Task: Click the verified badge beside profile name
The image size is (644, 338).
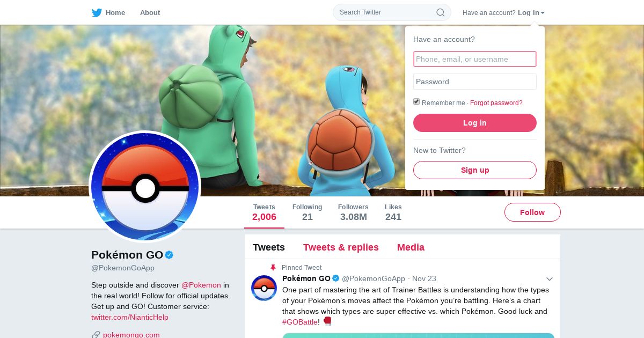Action: tap(169, 255)
